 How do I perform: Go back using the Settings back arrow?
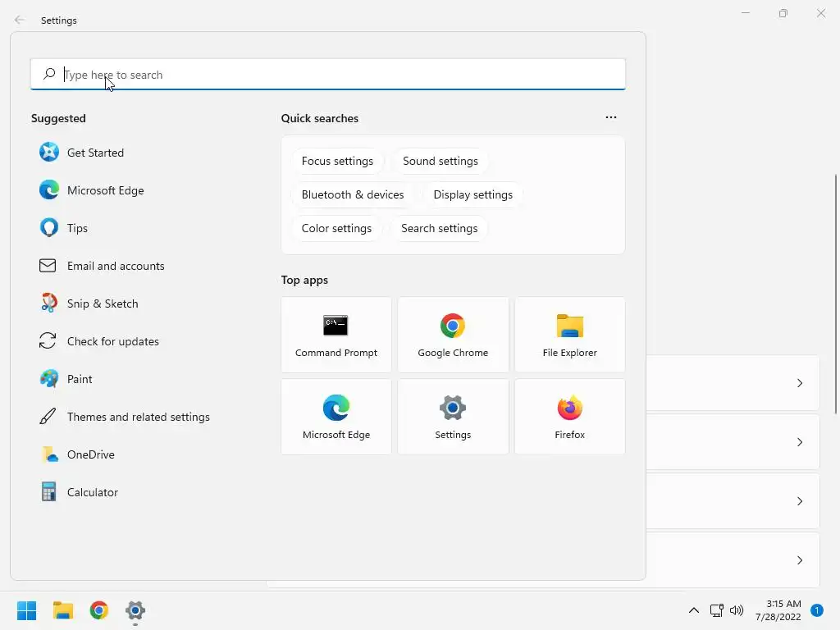pos(20,20)
